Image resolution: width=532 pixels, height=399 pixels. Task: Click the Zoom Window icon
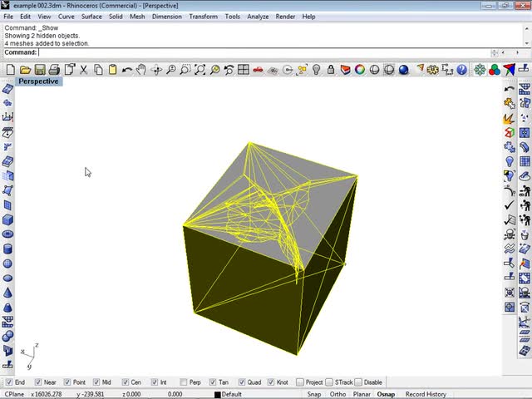[185, 70]
